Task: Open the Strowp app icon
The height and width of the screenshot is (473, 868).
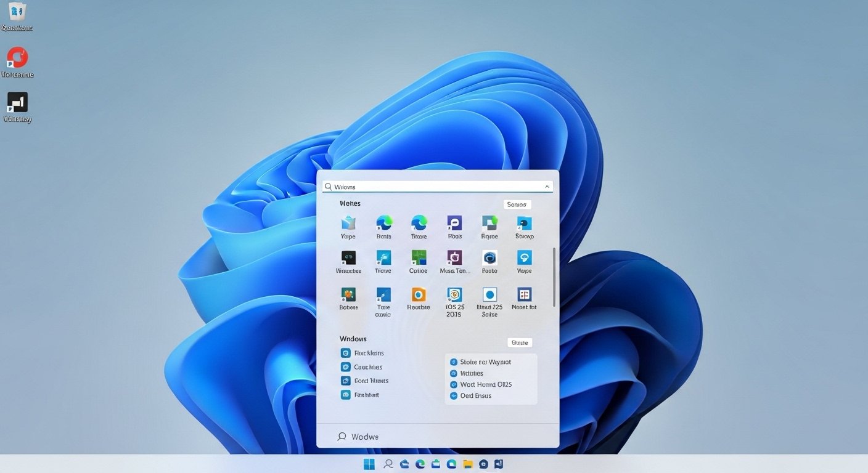Action: [x=524, y=225]
